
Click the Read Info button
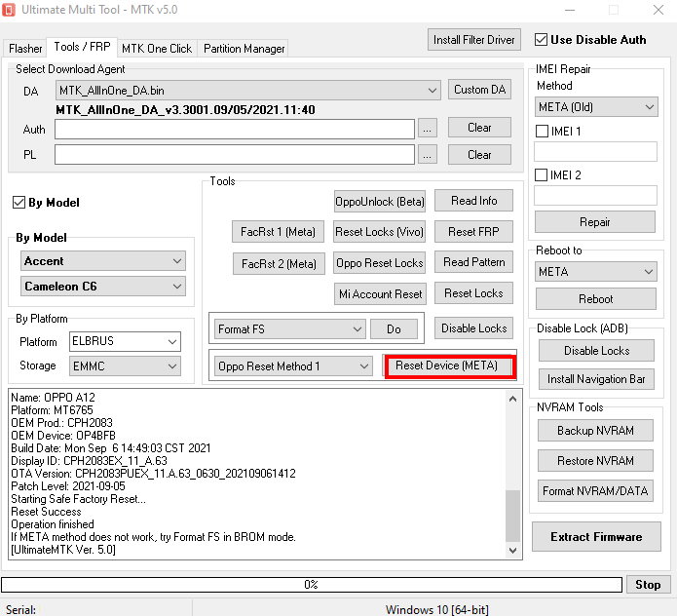(473, 201)
